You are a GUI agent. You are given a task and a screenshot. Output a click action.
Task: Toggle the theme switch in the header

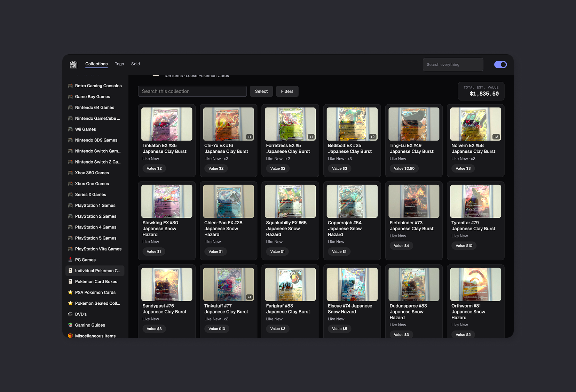(x=500, y=65)
